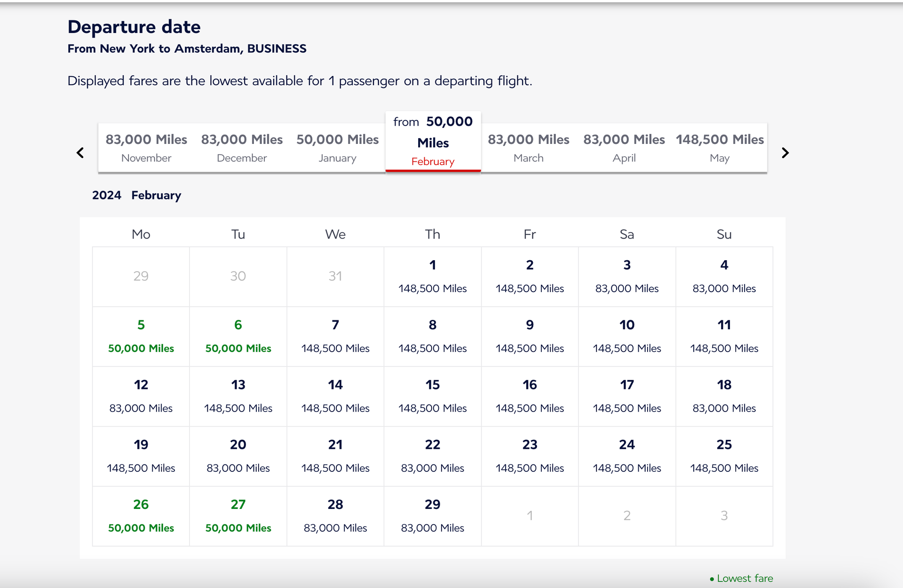Select the December fare tab

(241, 147)
